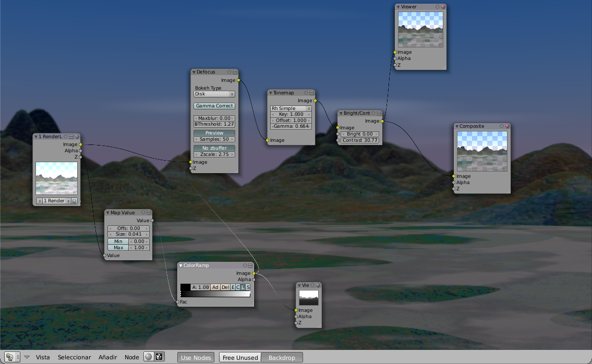
Task: Click the ColorRamp black color swatch
Action: [185, 287]
